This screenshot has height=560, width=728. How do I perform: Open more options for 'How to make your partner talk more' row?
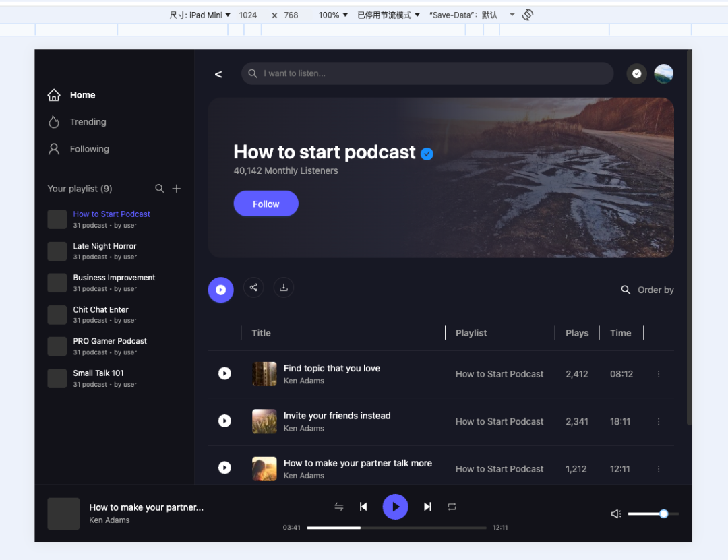pos(659,469)
